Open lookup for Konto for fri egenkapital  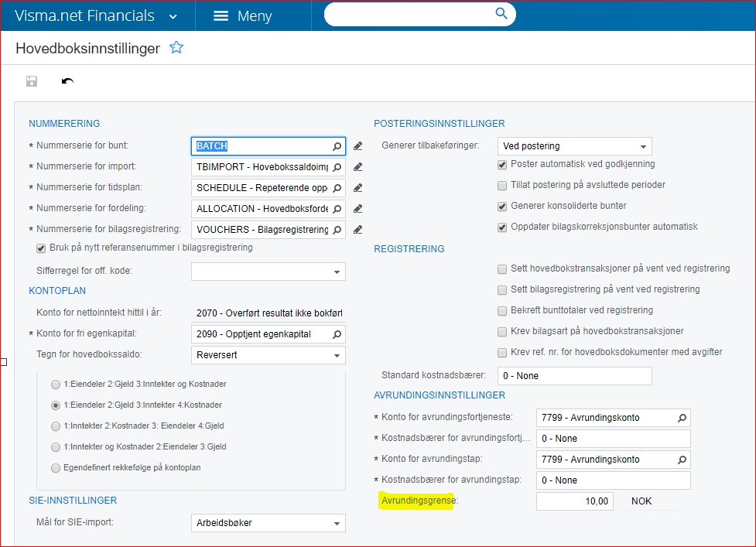tap(337, 334)
